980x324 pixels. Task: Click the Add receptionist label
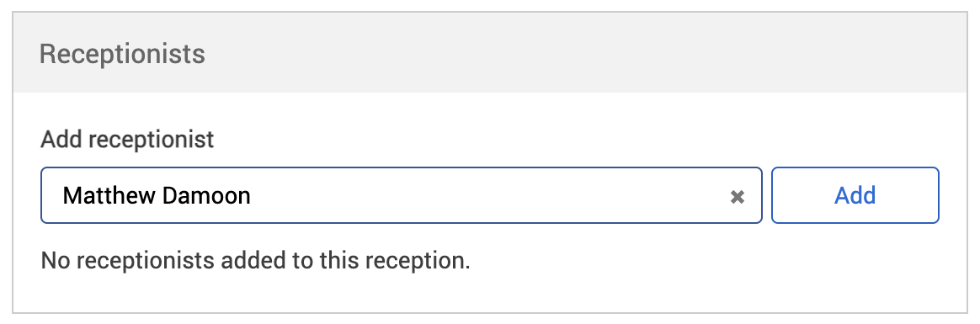coord(127,139)
